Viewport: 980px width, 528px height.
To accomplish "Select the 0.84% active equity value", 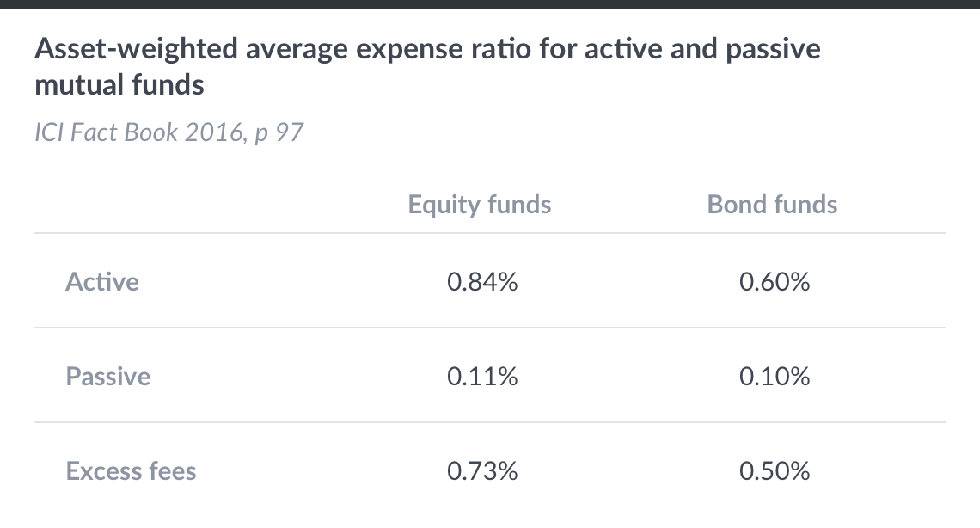I will tap(482, 282).
